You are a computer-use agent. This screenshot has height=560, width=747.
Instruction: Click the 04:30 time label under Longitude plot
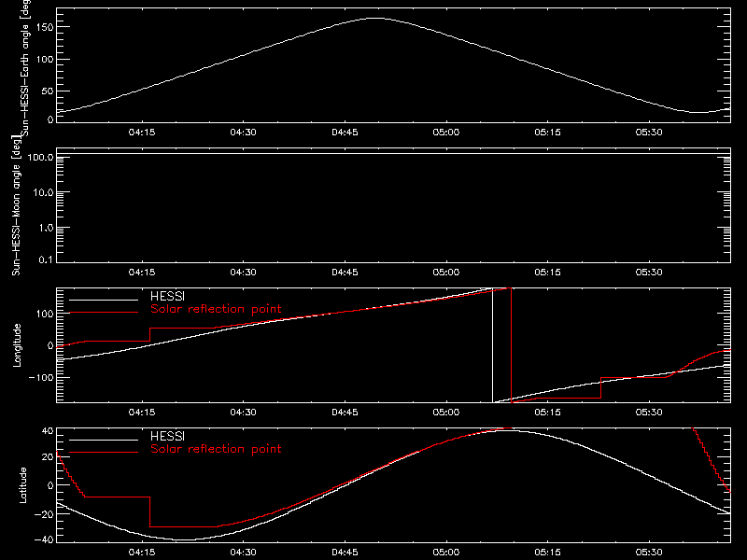[x=243, y=413]
